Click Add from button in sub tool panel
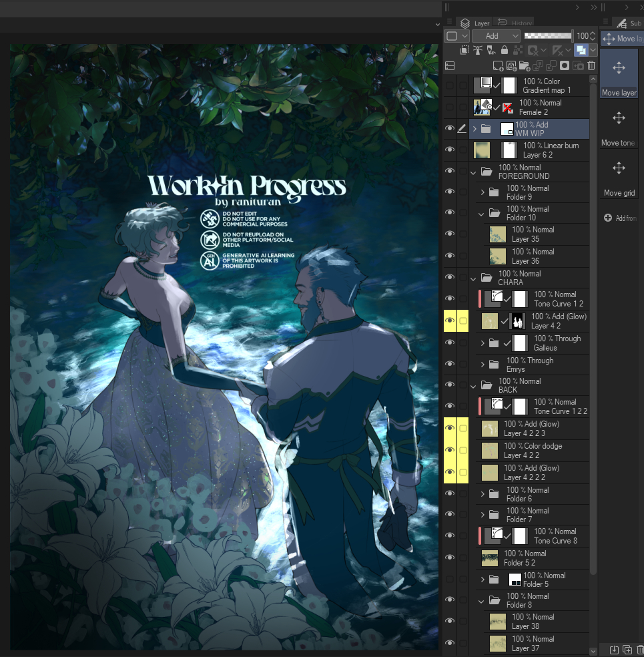Viewport: 644px width, 657px height. tap(619, 218)
